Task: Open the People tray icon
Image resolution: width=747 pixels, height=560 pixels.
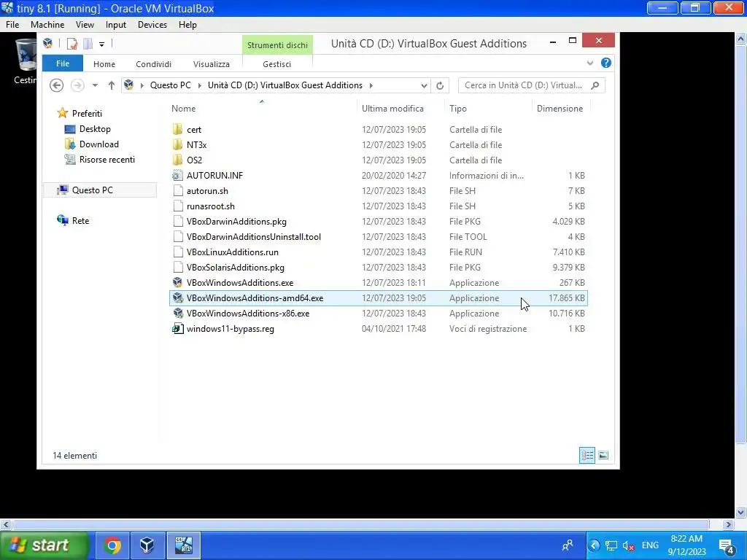Action: pyautogui.click(x=568, y=545)
